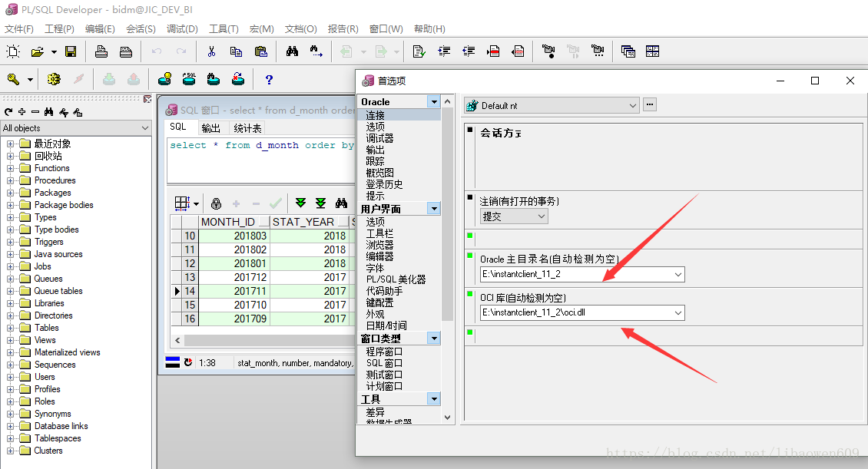
Task: Click the New file toolbar icon
Action: 13,51
